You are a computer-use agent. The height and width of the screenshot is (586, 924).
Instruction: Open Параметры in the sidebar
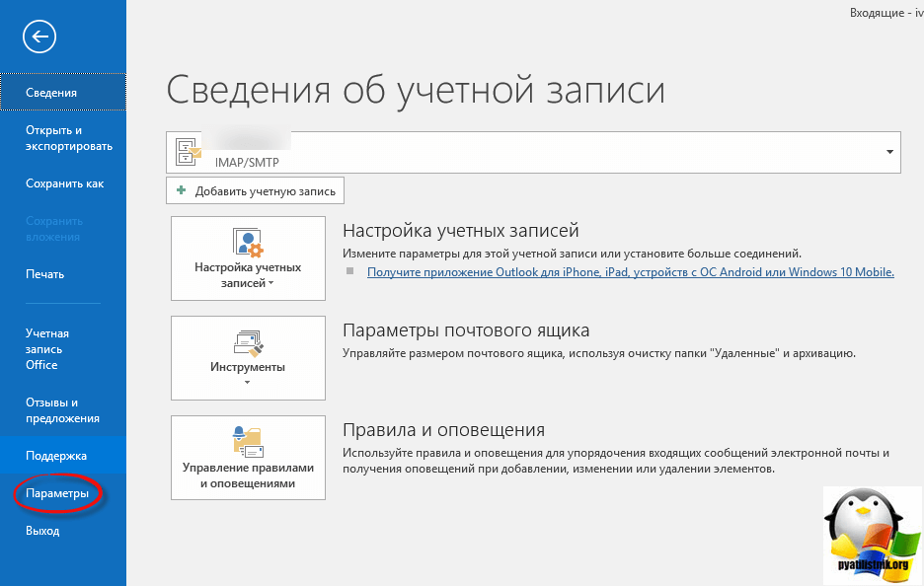(57, 493)
